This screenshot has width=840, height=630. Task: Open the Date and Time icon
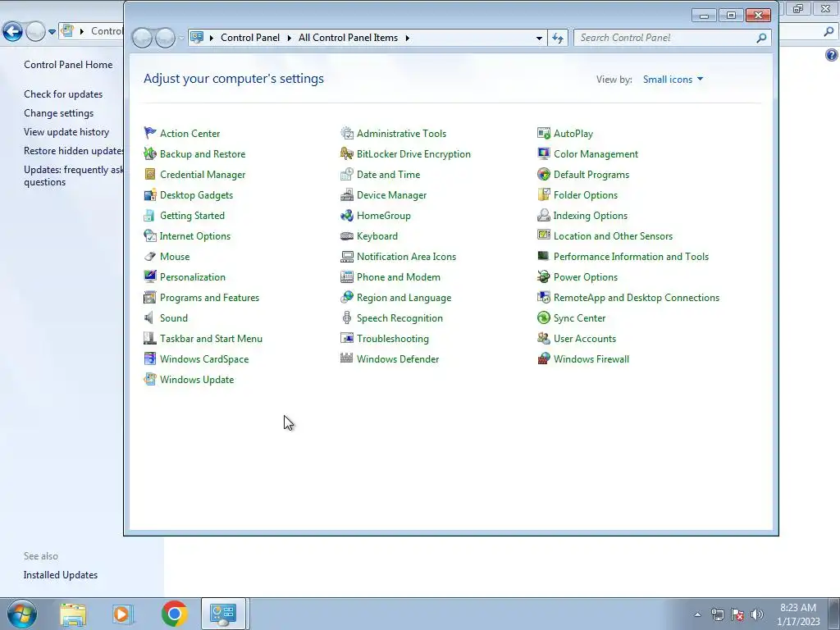pos(347,174)
